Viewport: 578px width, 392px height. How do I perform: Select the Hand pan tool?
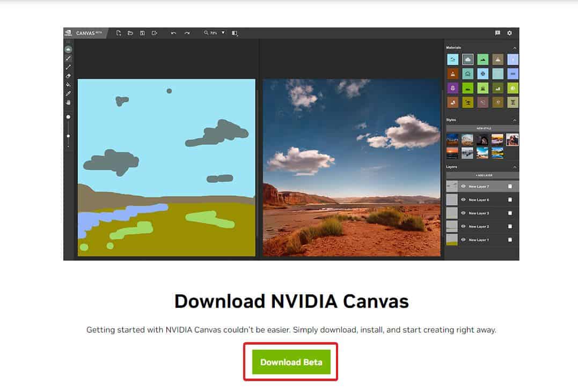tap(68, 102)
